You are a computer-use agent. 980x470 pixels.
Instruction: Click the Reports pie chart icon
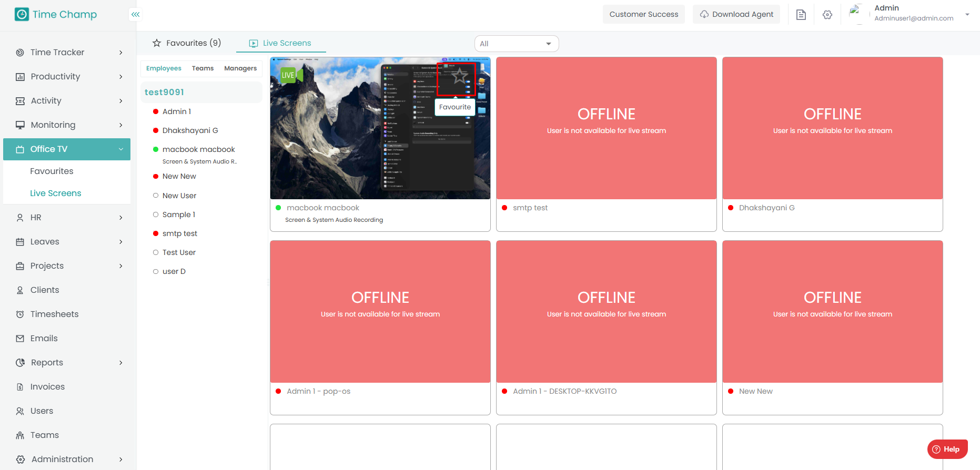[x=20, y=363]
